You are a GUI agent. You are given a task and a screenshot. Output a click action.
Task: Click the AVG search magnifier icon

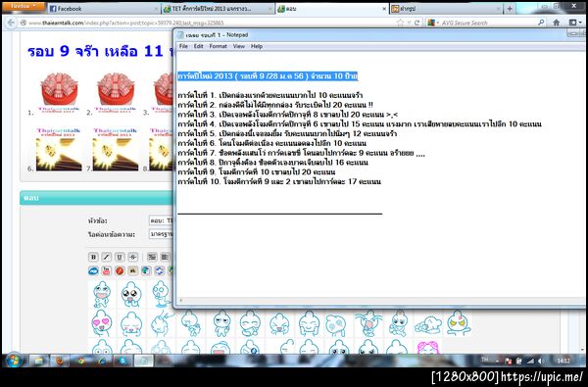tap(541, 23)
